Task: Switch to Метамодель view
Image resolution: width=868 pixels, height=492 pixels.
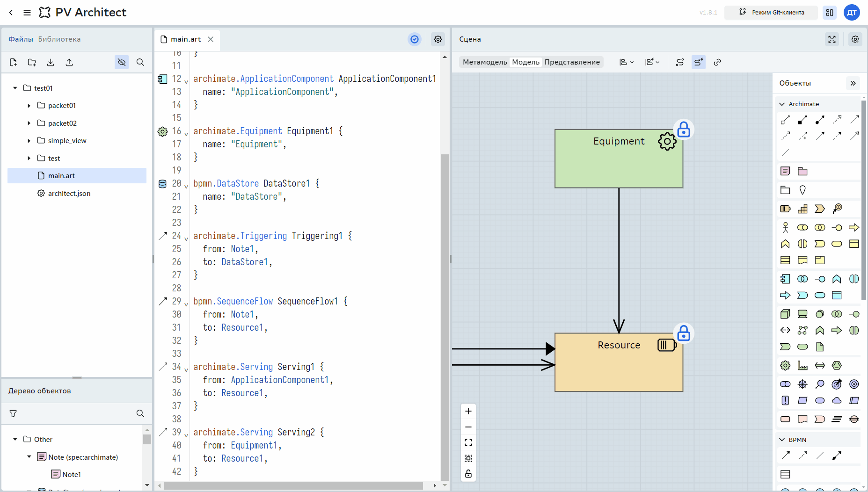Action: click(485, 62)
